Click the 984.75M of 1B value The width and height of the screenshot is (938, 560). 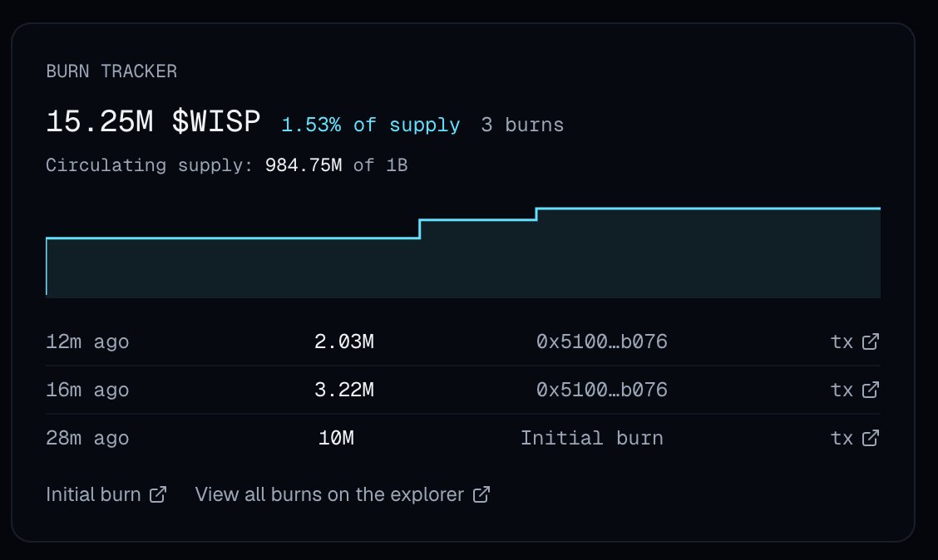tap(336, 165)
